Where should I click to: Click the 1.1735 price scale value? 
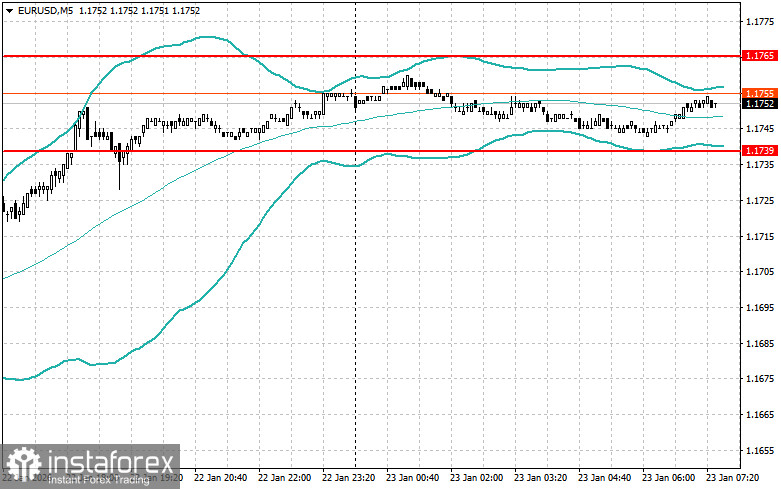click(x=760, y=164)
